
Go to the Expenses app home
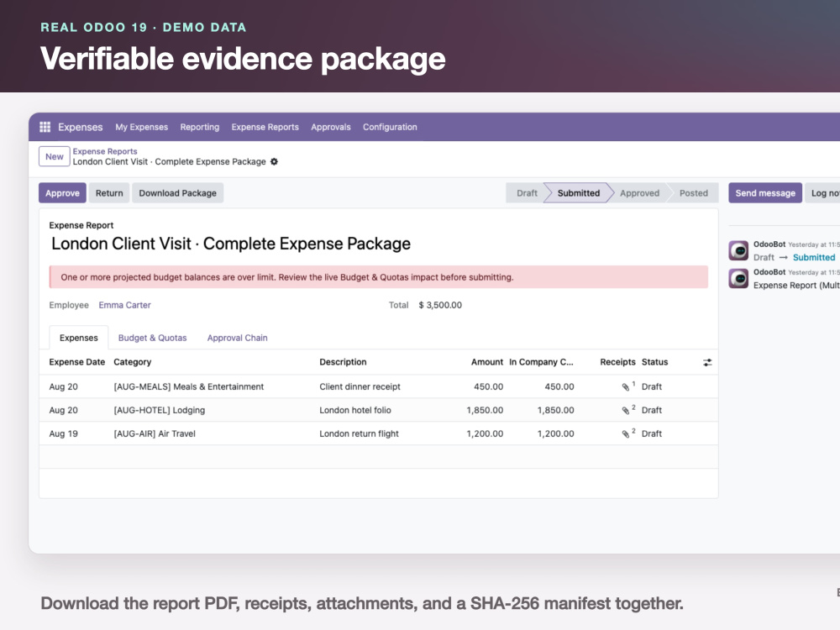81,127
